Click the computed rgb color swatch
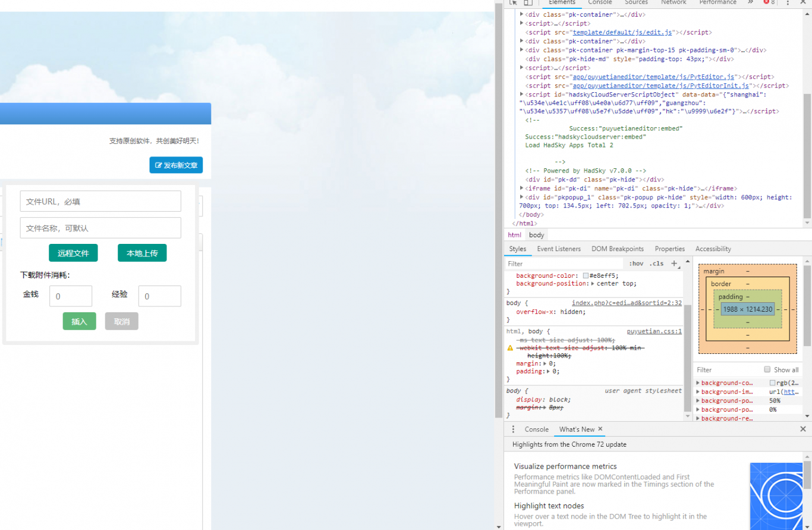This screenshot has width=812, height=530. tap(772, 383)
